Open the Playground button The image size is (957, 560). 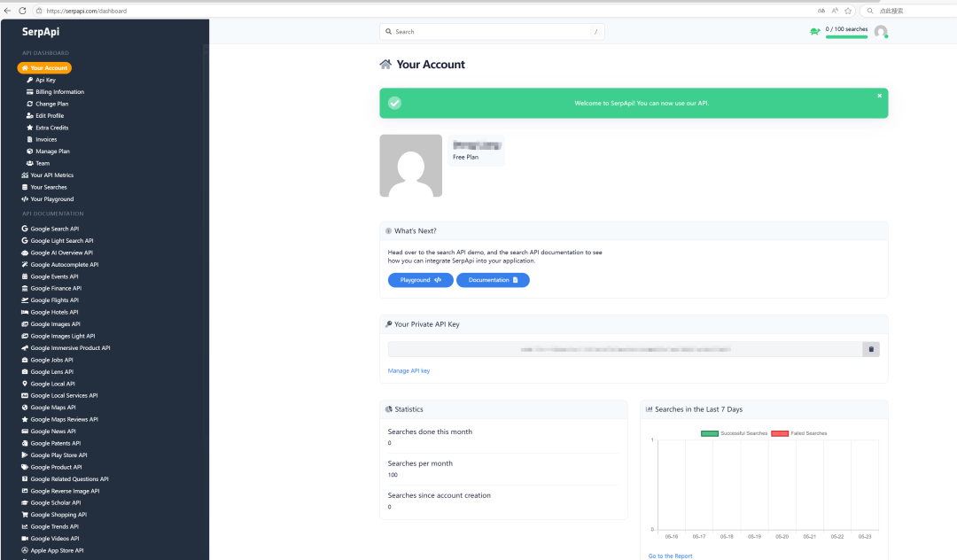pos(421,280)
